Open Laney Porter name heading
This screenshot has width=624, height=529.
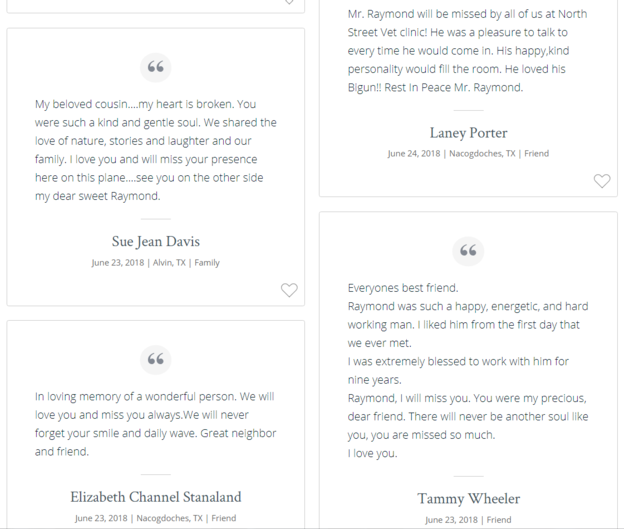(x=468, y=133)
